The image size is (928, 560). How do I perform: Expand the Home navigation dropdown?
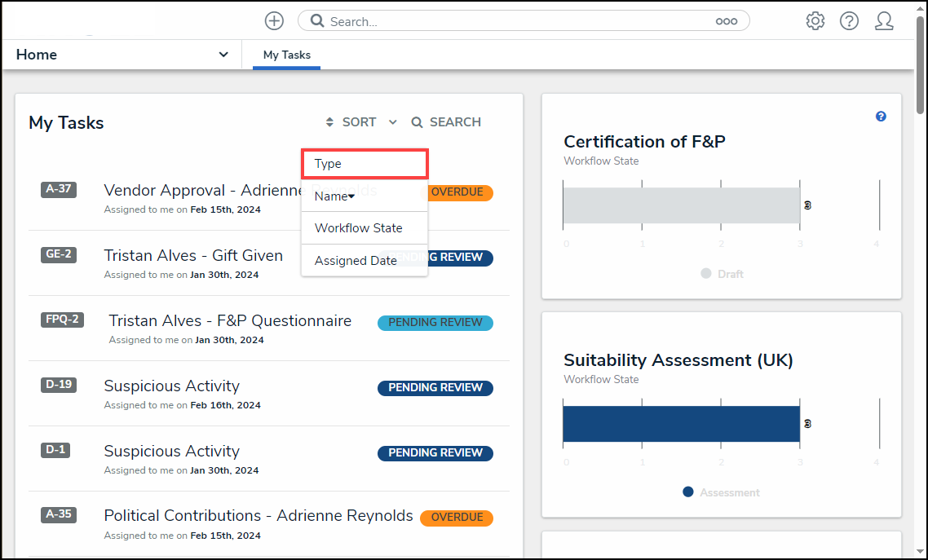223,55
